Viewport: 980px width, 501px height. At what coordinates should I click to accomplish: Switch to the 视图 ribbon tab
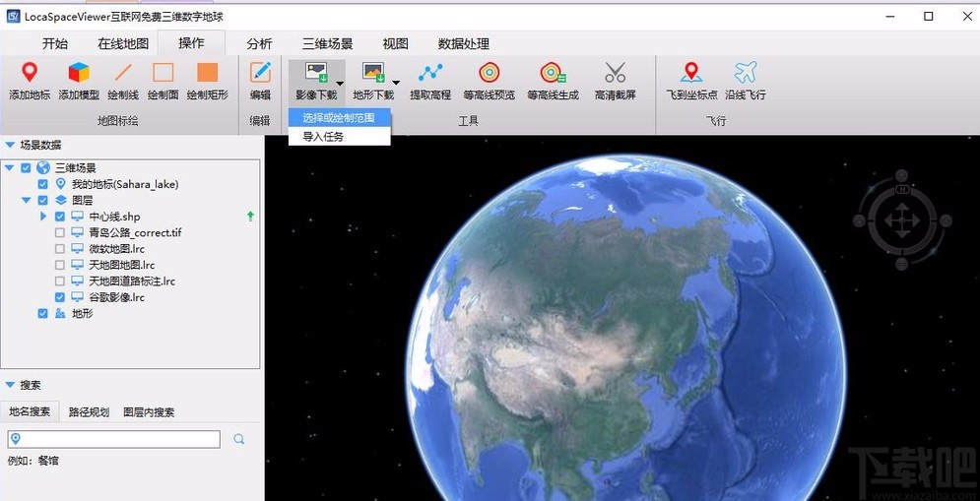396,43
